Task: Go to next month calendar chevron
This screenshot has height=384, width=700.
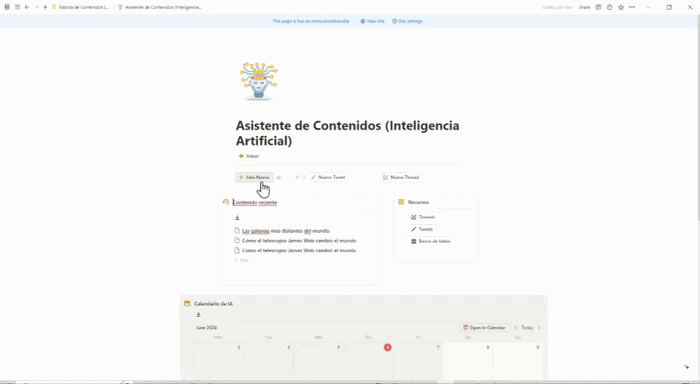Action: point(539,327)
